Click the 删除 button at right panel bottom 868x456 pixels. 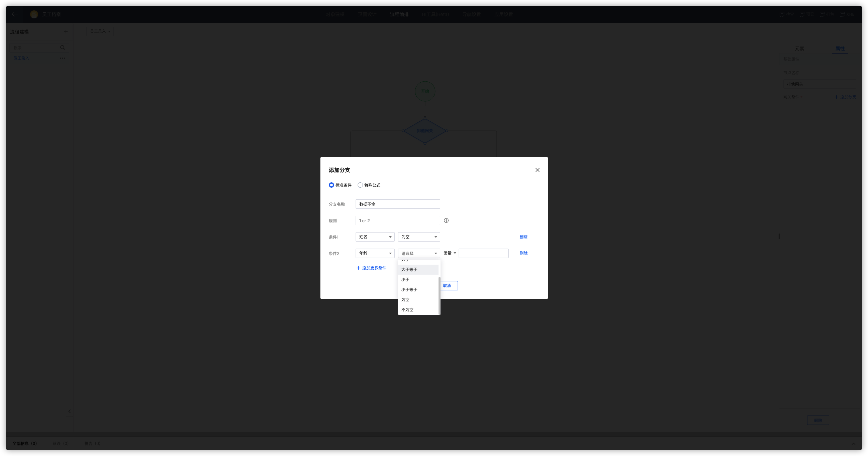click(x=818, y=420)
